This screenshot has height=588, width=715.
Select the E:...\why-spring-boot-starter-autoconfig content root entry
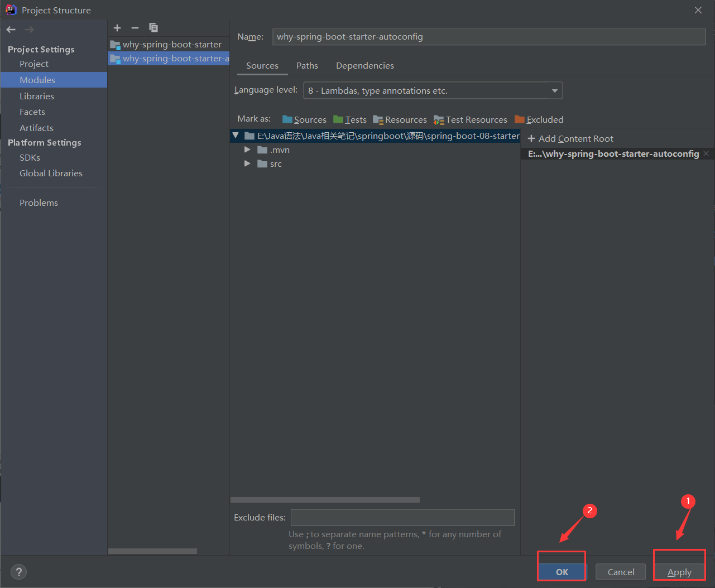coord(613,154)
